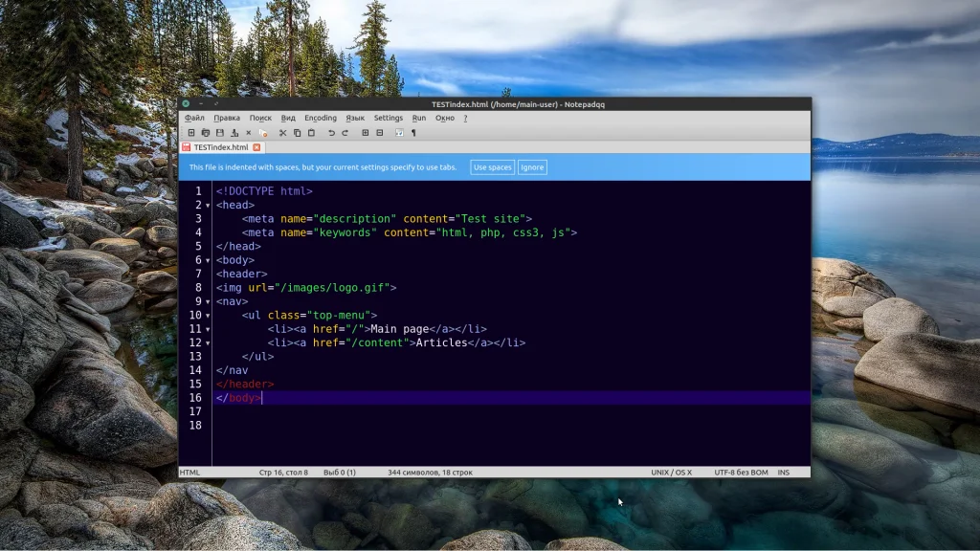Click the Cut scissors toolbar icon

pos(282,132)
